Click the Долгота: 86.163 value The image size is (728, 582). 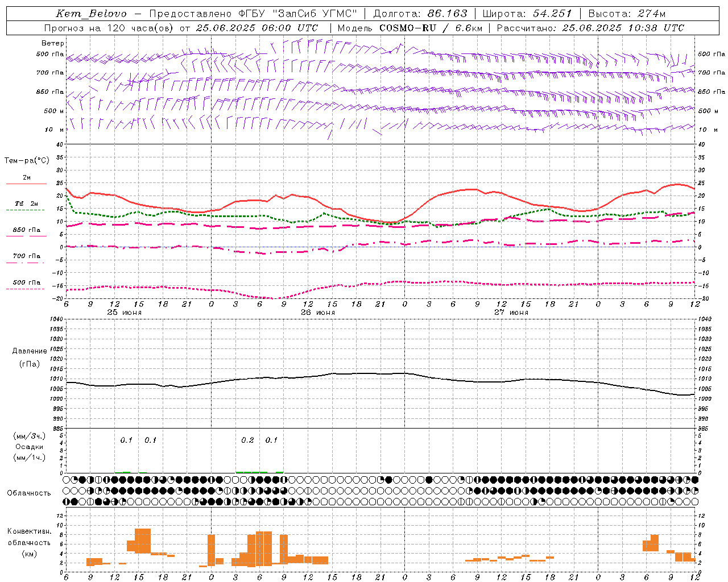point(420,14)
